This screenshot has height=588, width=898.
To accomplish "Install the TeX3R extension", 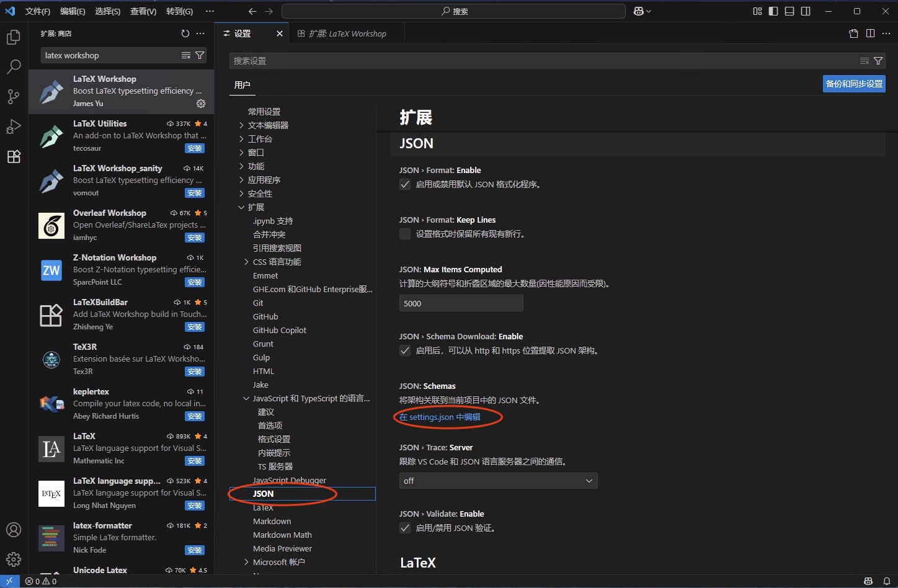I will [195, 372].
